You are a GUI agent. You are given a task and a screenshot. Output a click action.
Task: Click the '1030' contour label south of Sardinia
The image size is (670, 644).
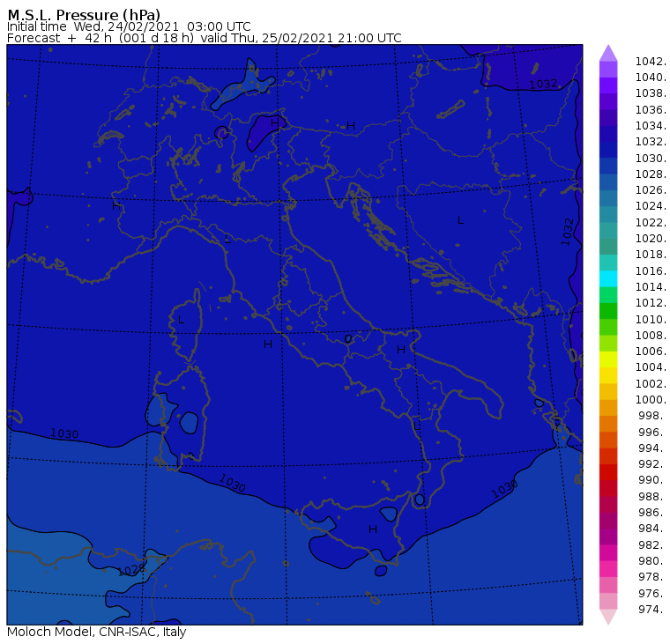tap(232, 483)
